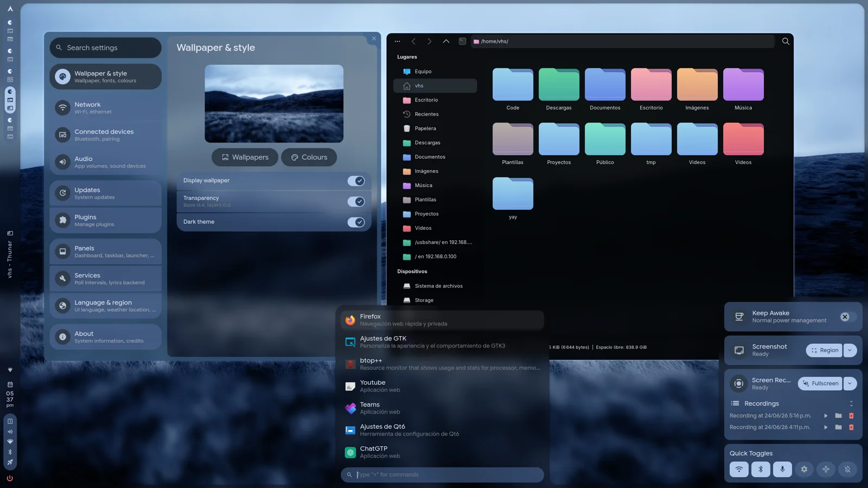Toggle Keep Awake switch
This screenshot has height=488, width=868.
click(x=848, y=317)
